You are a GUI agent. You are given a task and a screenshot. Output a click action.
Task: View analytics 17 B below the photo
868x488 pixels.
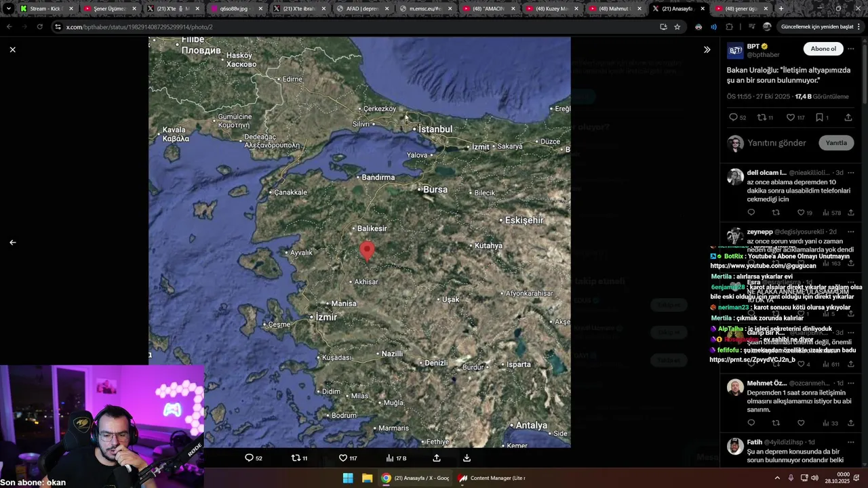[396, 458]
